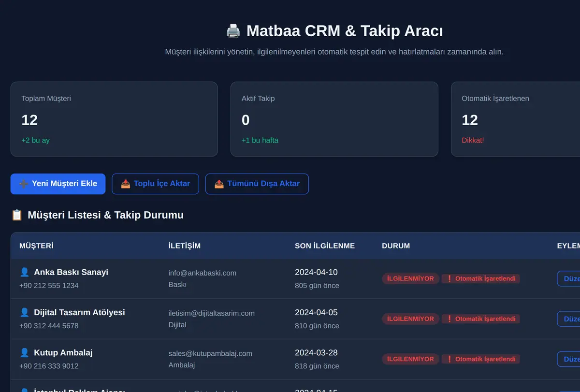580x392 pixels.
Task: Click exclamation icon in Dijital Tasarım Atölyesi row
Action: coord(449,319)
